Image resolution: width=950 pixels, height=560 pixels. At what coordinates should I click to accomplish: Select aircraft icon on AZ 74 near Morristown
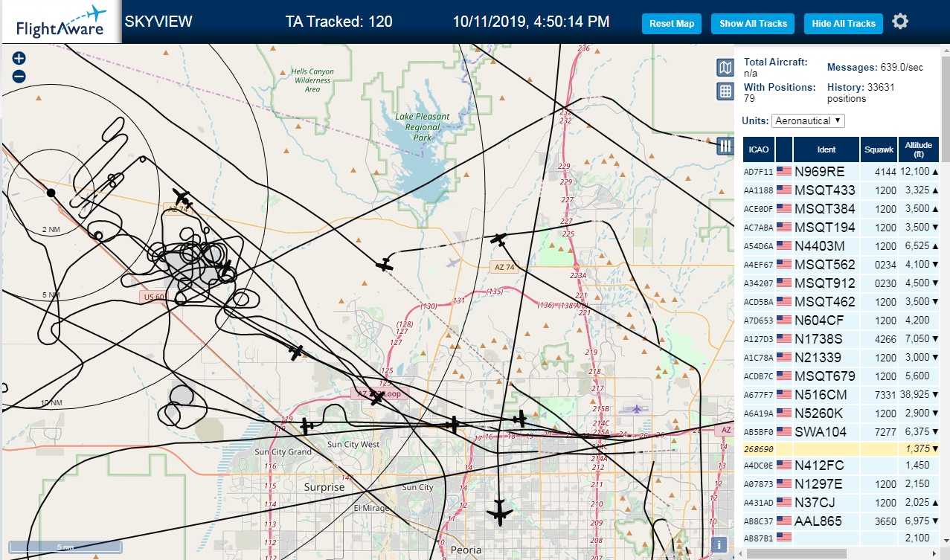click(181, 198)
